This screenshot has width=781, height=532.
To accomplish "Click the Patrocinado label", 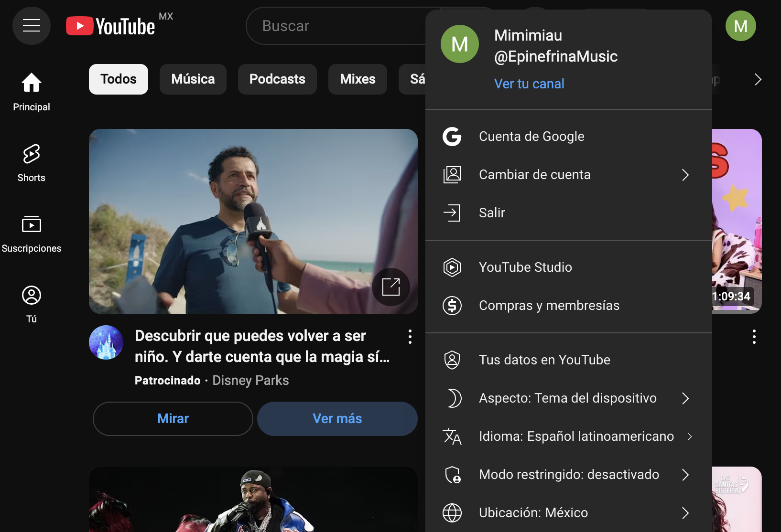I will 168,381.
